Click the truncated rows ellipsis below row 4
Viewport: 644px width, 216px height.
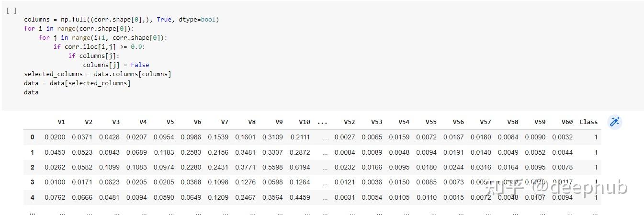click(33, 212)
